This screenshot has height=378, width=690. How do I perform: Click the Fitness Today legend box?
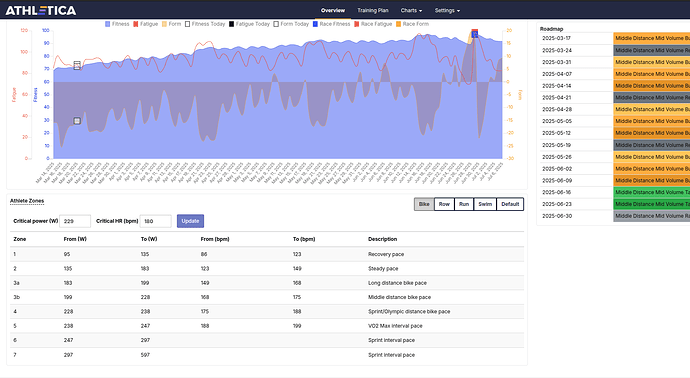(187, 24)
